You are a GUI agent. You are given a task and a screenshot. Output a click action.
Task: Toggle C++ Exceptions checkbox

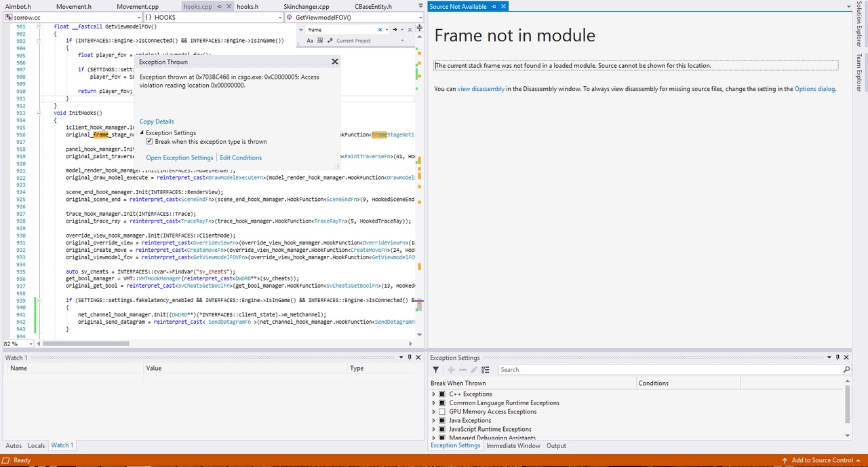442,394
